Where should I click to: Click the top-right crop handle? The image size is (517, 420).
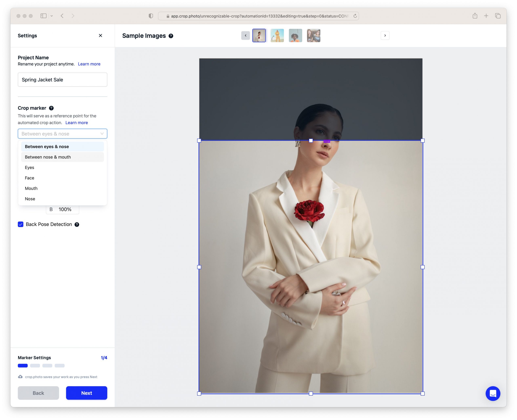[x=423, y=140]
